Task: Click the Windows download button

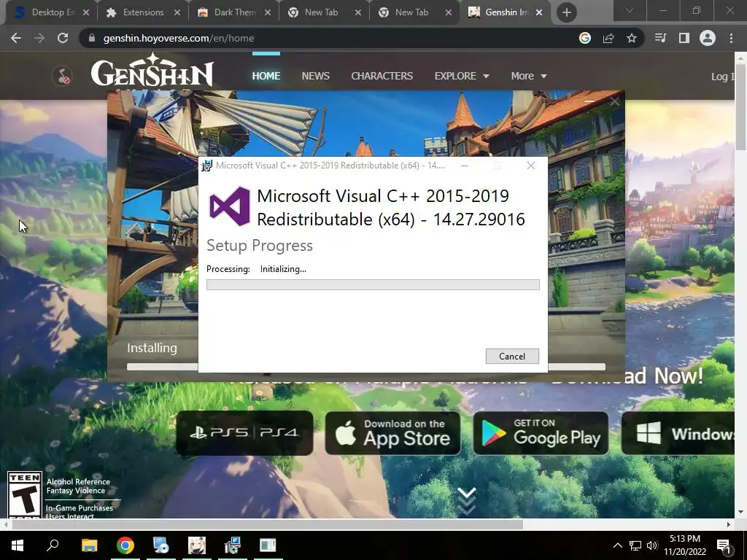Action: pos(678,433)
